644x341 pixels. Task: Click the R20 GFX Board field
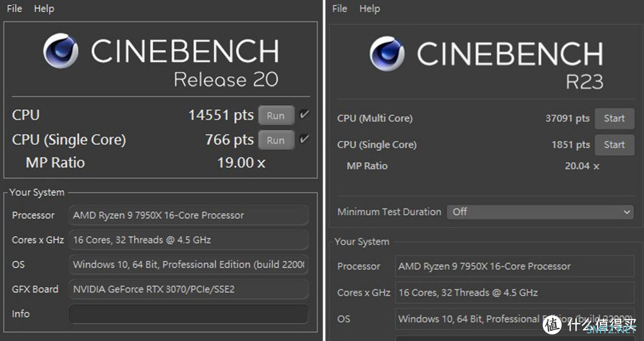coord(188,289)
